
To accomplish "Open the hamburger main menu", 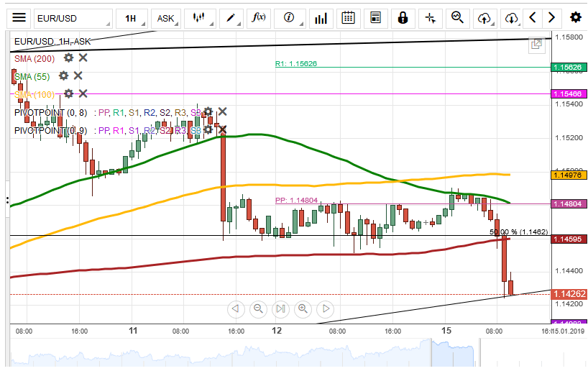I will tap(19, 18).
